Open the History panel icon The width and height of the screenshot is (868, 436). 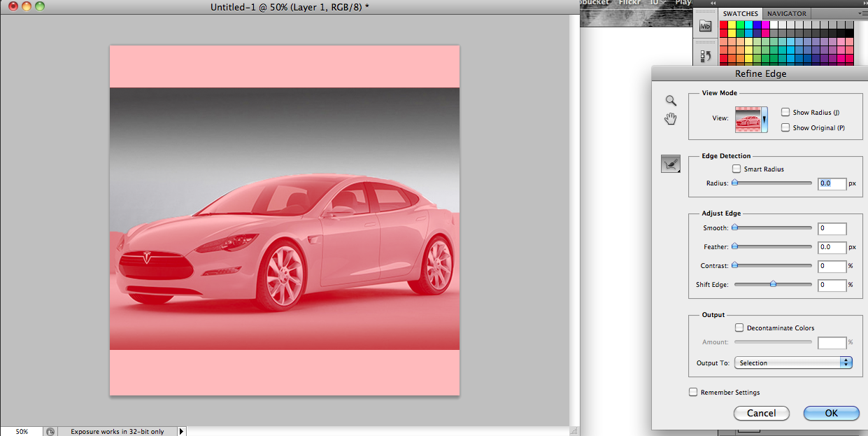tap(705, 55)
